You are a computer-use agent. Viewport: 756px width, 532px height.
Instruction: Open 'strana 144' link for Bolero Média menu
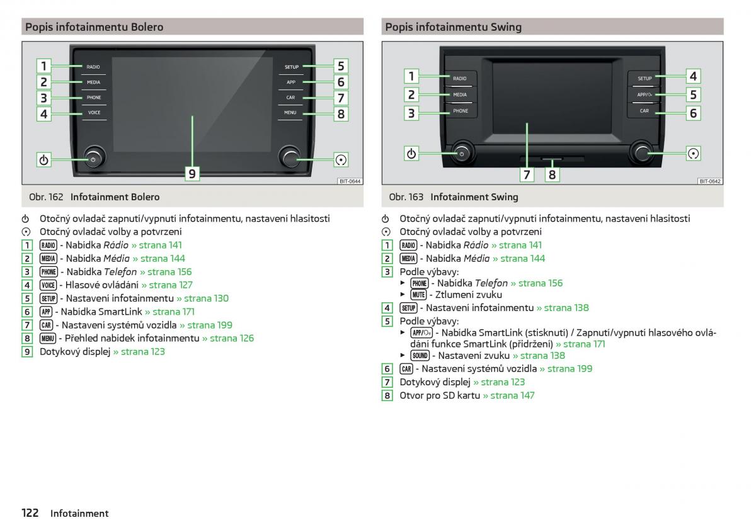158,258
